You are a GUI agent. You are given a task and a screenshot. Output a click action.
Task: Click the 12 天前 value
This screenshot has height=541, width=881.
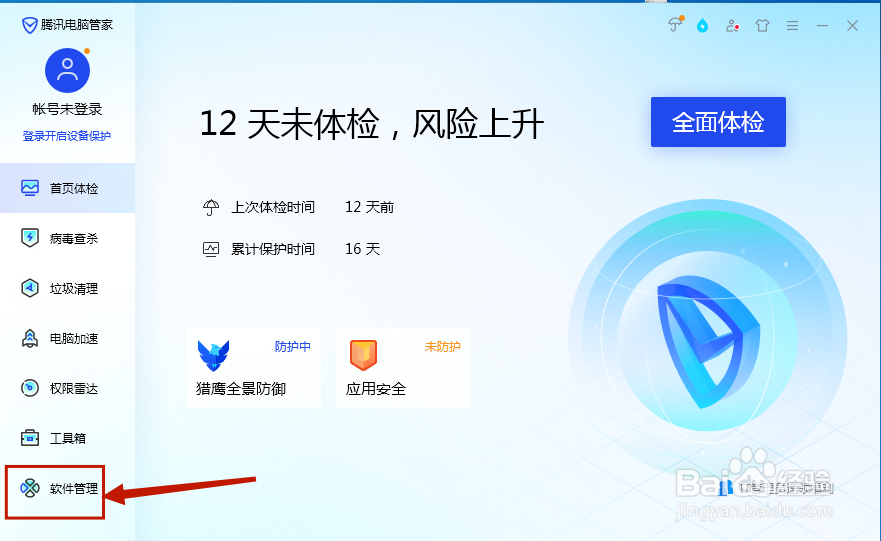(370, 207)
